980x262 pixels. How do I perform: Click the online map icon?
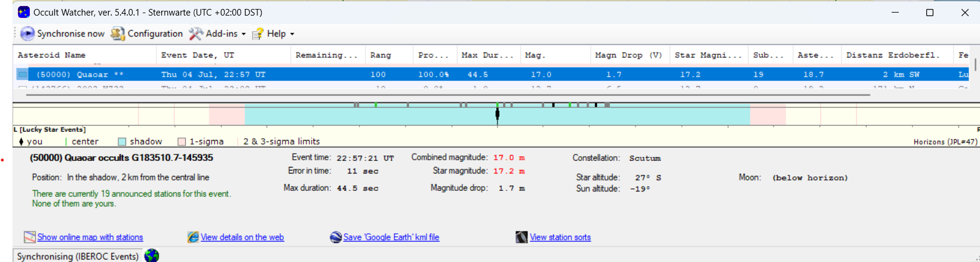[30, 237]
